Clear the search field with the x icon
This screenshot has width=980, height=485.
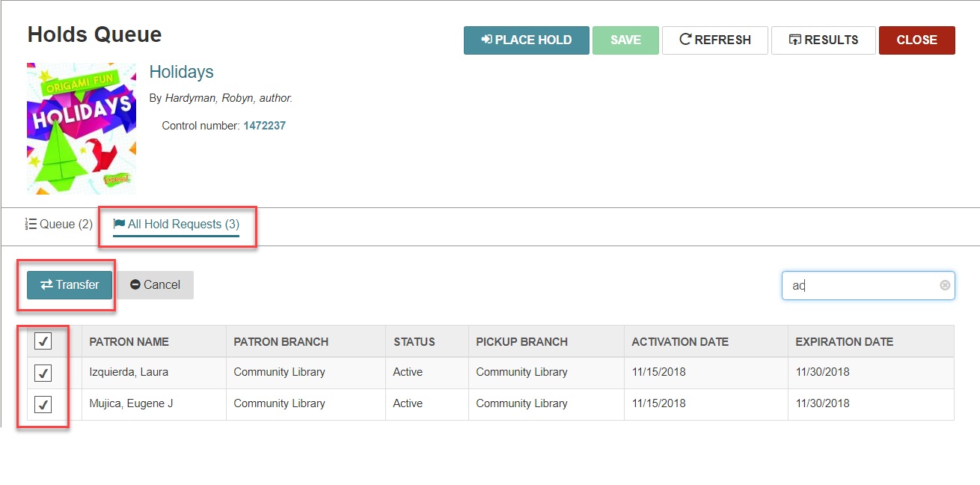coord(945,285)
